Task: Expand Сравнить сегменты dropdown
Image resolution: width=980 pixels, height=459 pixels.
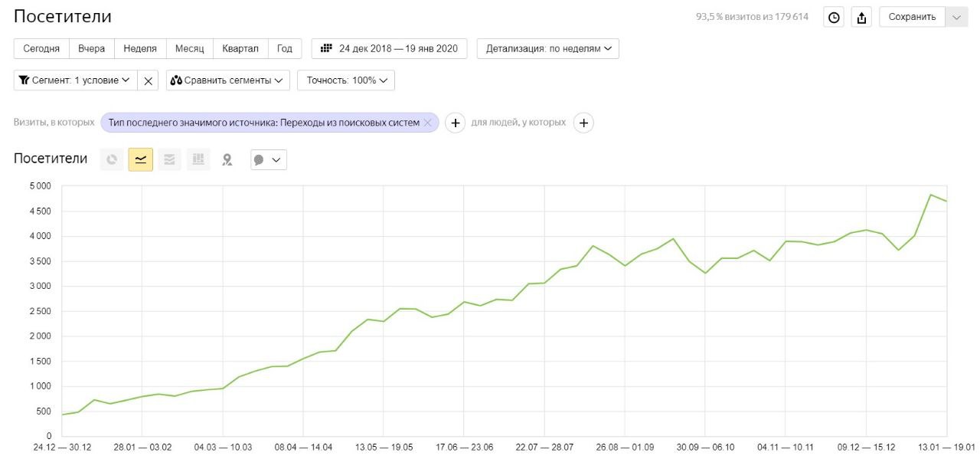Action: (x=227, y=80)
